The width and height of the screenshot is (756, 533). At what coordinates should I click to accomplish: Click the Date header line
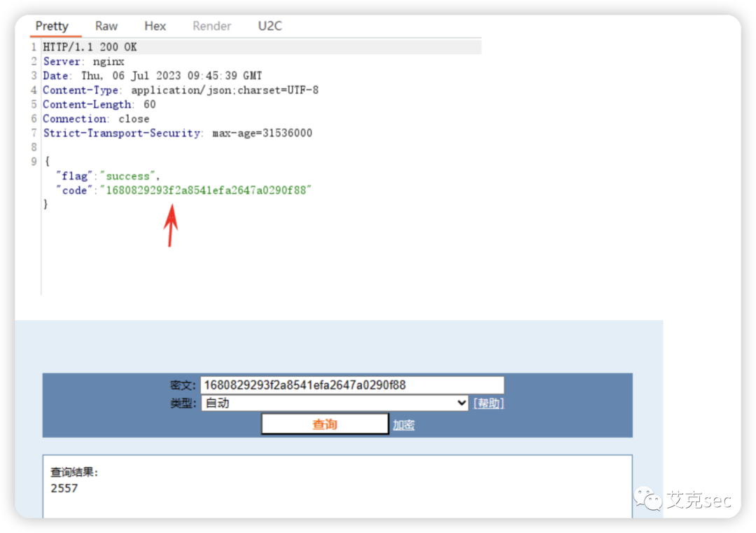tap(153, 76)
